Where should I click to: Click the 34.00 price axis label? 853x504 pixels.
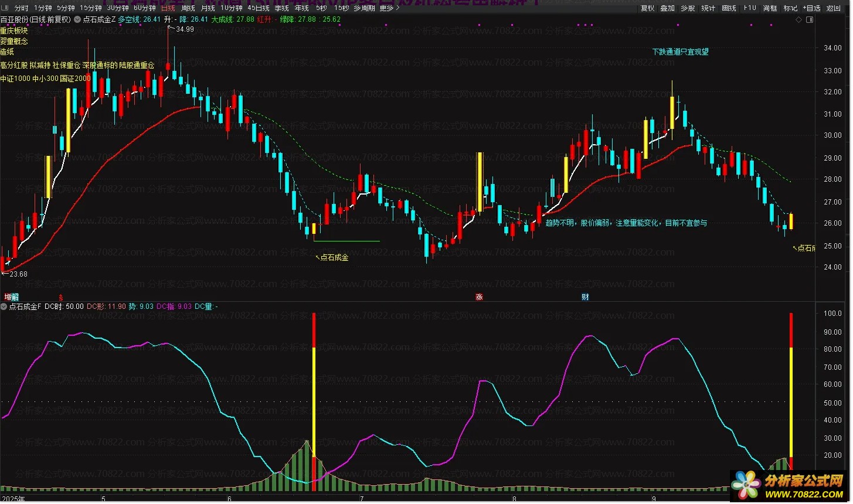832,48
